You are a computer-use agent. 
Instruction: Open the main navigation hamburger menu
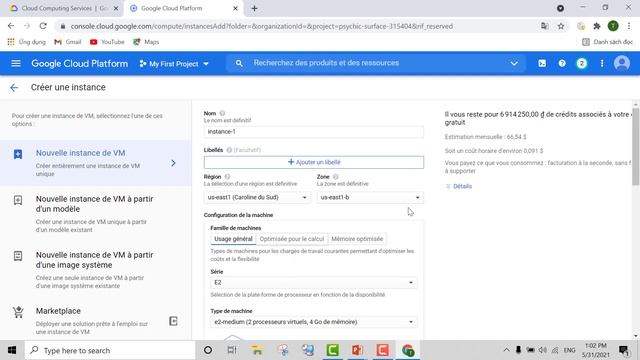(16, 63)
